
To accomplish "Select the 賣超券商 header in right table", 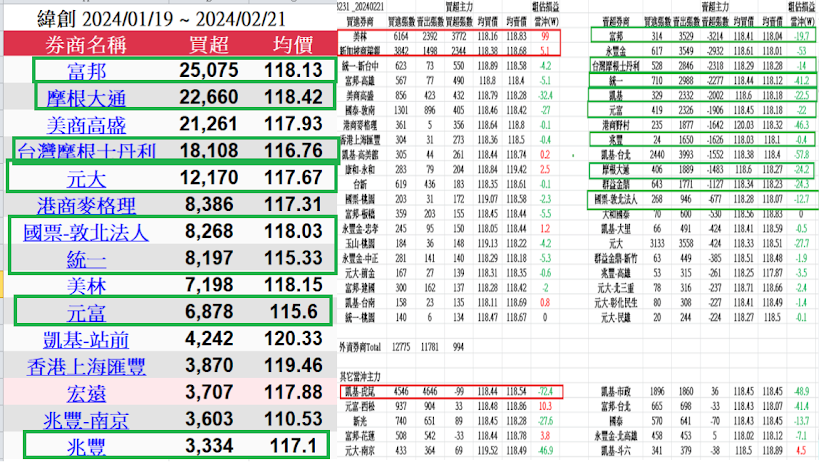I will 616,22.
